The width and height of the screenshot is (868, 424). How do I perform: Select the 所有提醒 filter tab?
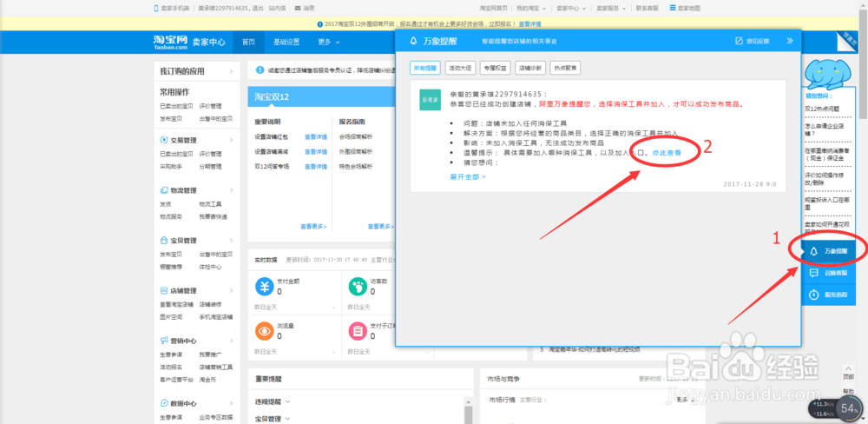click(x=424, y=68)
